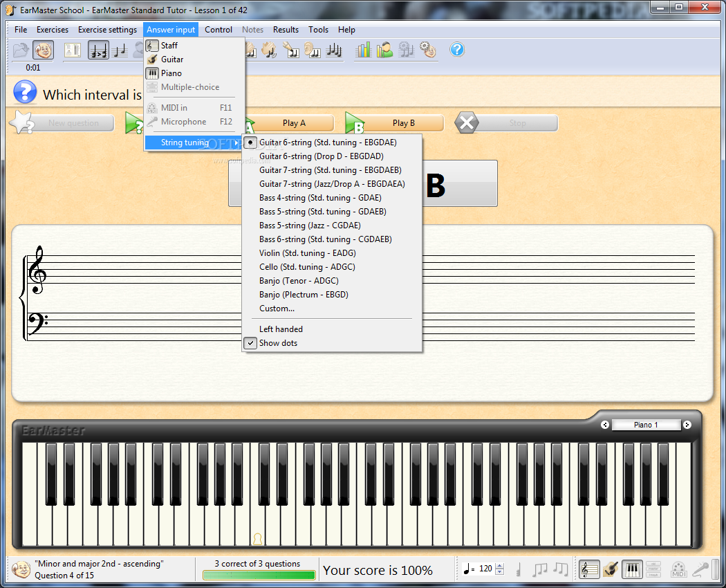Viewport: 726px width, 588px height.
Task: Open the Control menu
Action: (x=218, y=30)
